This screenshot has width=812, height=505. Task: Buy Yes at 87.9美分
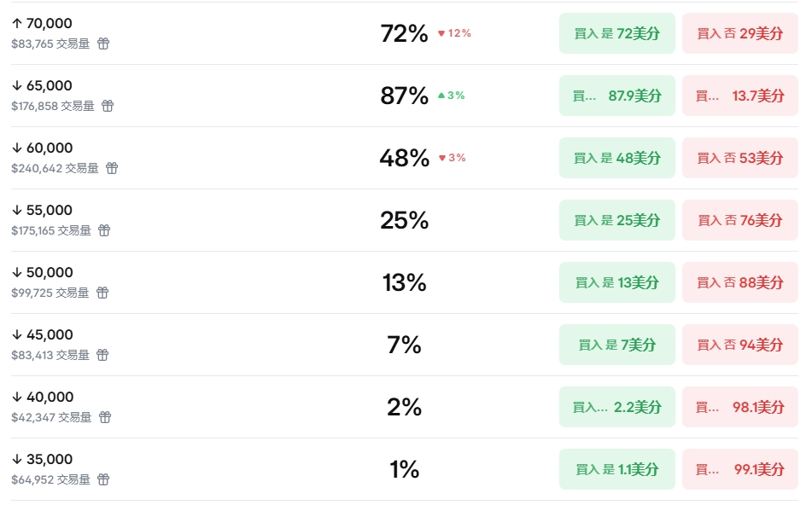click(616, 96)
